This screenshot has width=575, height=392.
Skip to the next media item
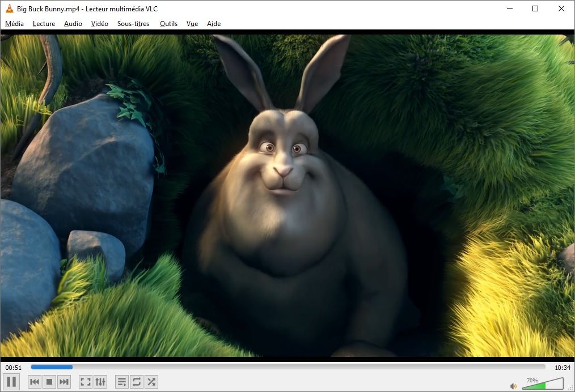[64, 382]
